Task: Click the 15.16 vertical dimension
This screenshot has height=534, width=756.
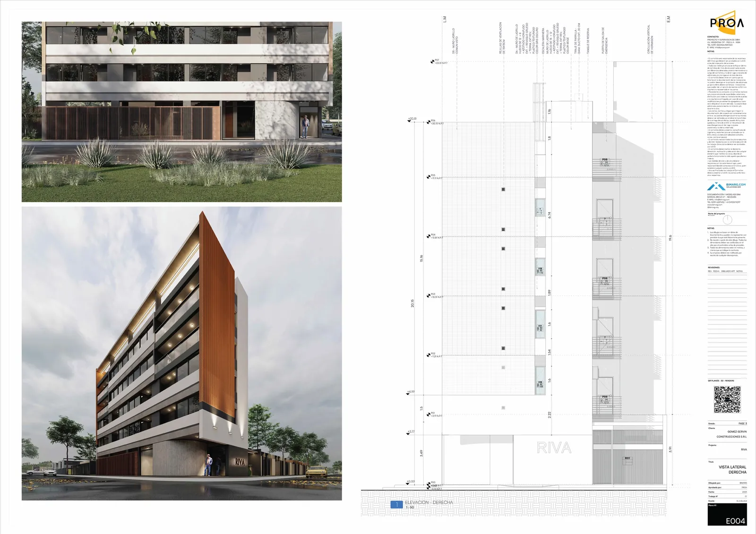Action: coord(421,259)
